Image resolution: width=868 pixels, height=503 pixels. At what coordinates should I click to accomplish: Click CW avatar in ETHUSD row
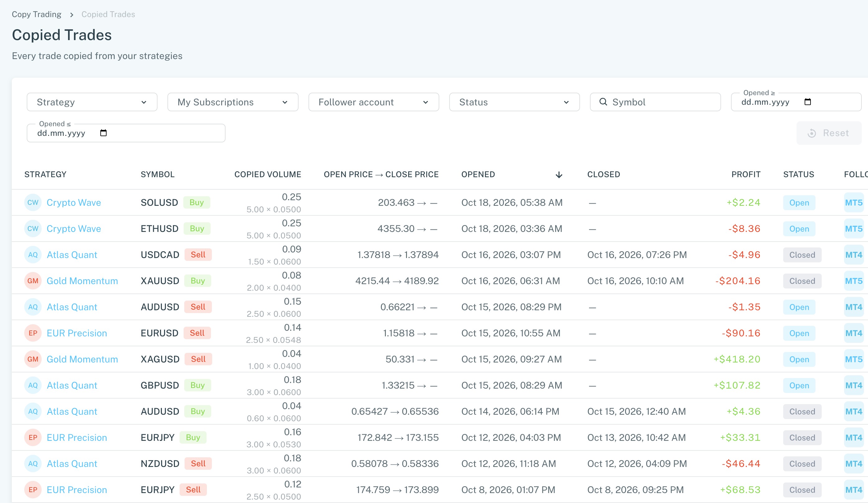(x=33, y=228)
